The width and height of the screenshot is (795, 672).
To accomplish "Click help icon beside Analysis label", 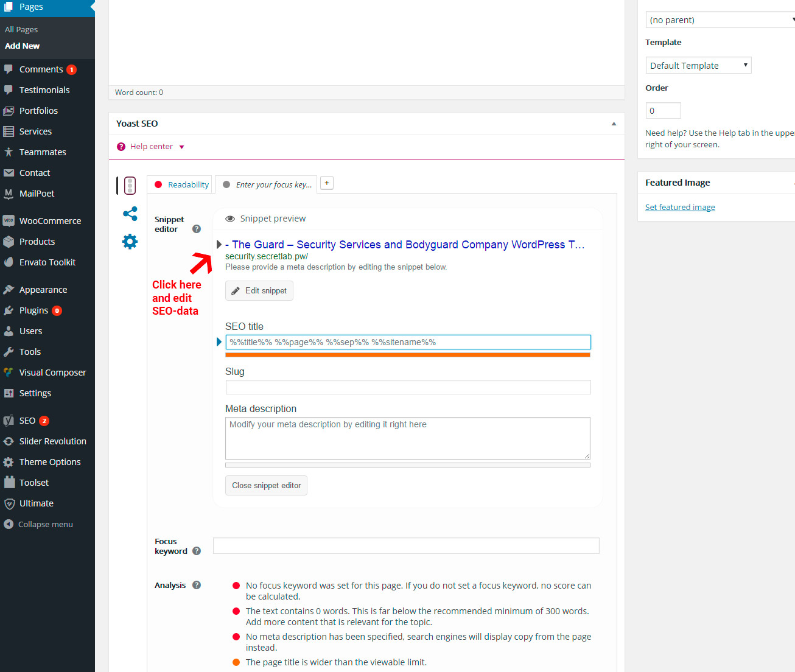I will point(197,585).
